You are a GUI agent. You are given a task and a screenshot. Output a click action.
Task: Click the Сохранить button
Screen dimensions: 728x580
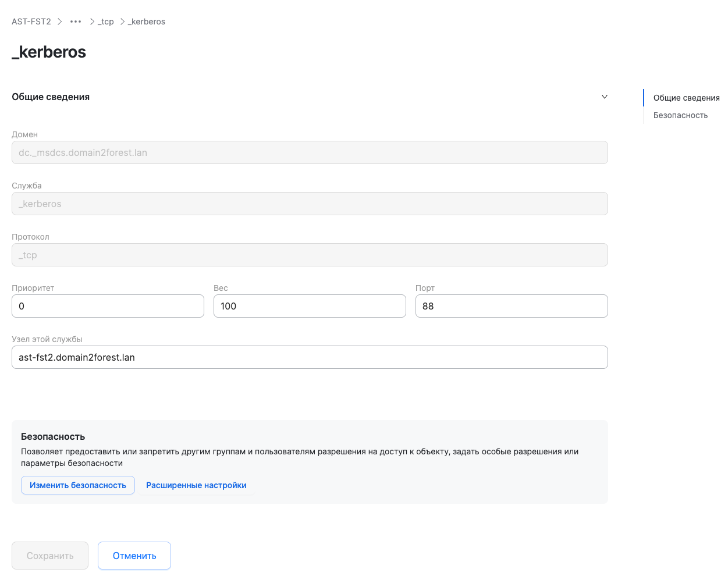point(49,555)
